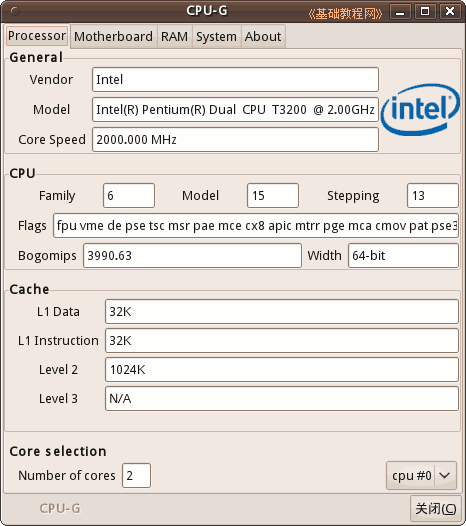Click the window menu icon in title bar
The height and width of the screenshot is (526, 466).
point(15,11)
